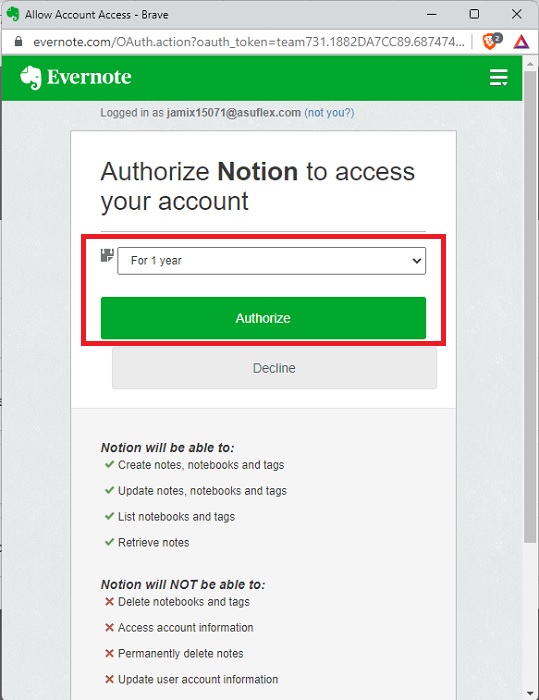View site security lock icon
The width and height of the screenshot is (539, 700).
click(x=18, y=42)
